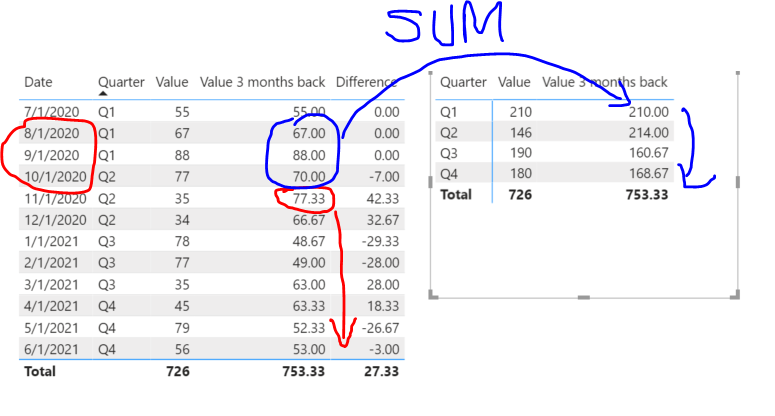Click the 32.67 difference cell
The image size is (775, 416).
[x=383, y=220]
